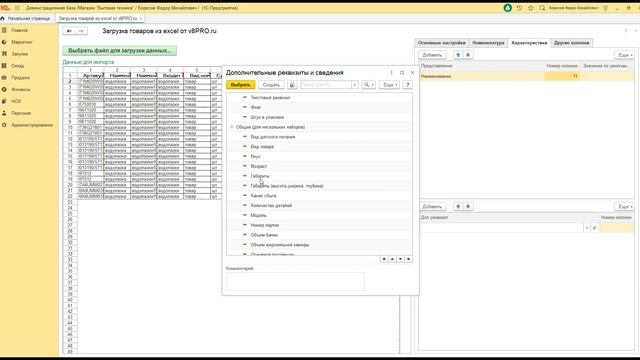The width and height of the screenshot is (640, 360).
Task: Collapse the Общие (для нескольких наборов) group
Action: pyautogui.click(x=231, y=127)
